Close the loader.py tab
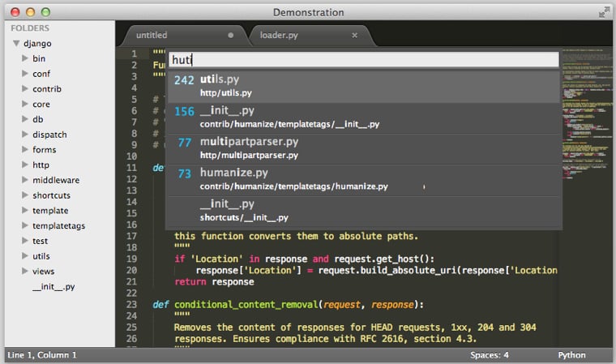The image size is (616, 364). [x=354, y=36]
